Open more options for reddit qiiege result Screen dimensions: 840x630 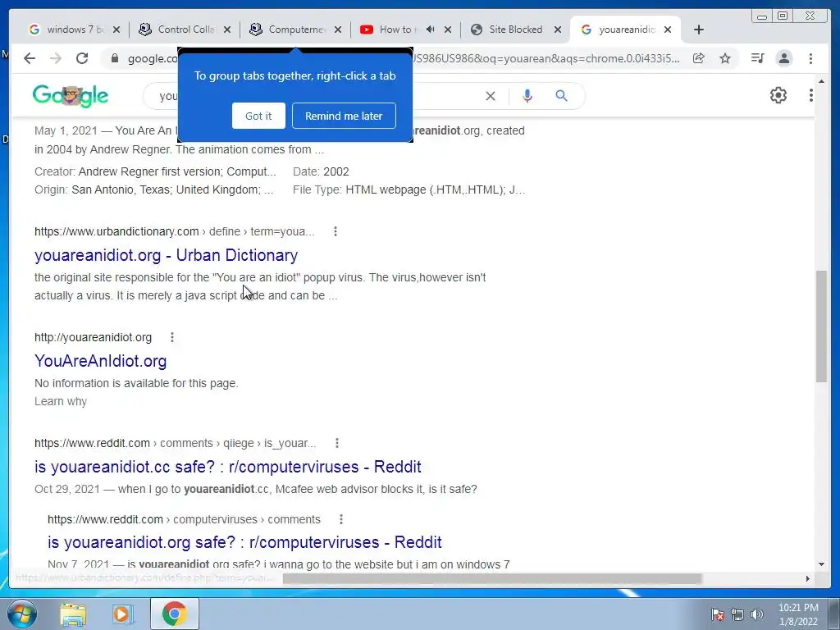[x=337, y=443]
